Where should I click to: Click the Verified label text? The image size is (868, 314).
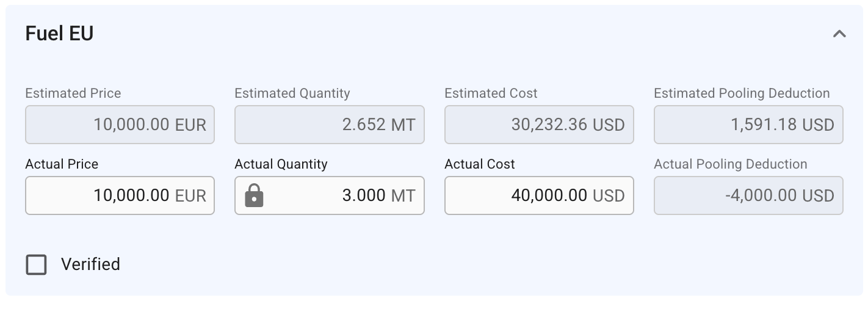pyautogui.click(x=90, y=265)
